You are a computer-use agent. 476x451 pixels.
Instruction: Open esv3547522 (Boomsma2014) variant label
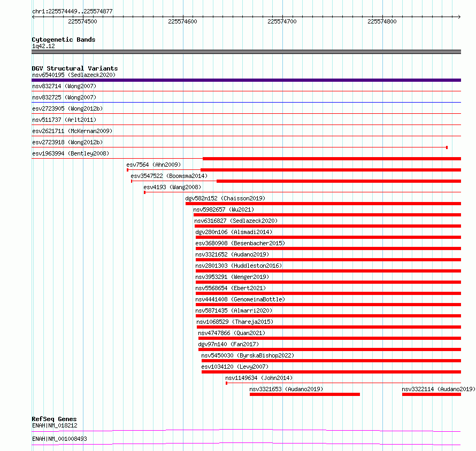tap(169, 176)
